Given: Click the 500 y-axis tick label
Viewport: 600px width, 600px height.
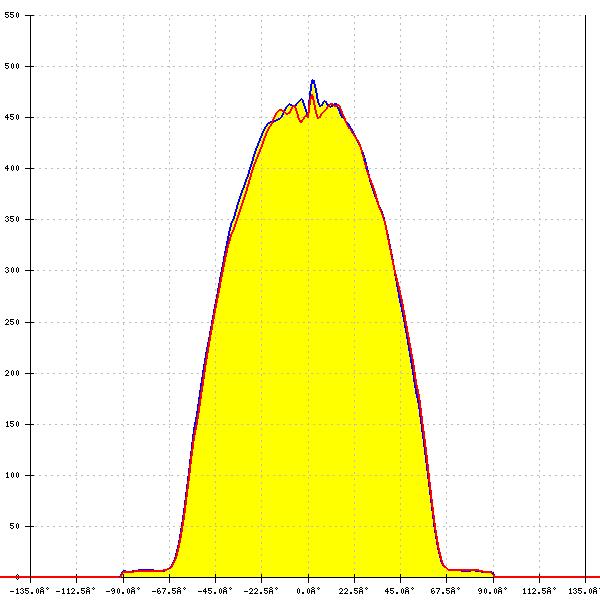Looking at the screenshot, I should click(x=12, y=66).
